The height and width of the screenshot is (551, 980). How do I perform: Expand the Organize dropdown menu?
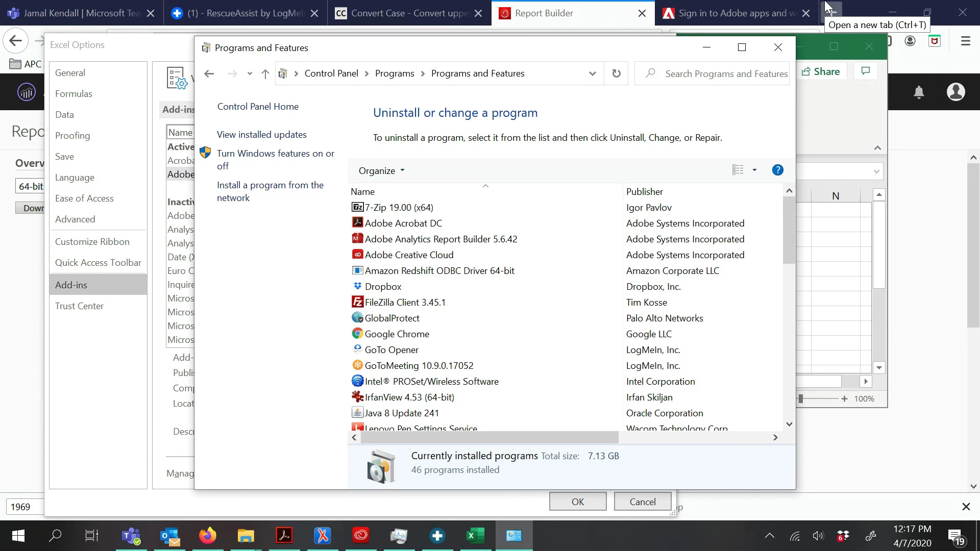coord(381,170)
